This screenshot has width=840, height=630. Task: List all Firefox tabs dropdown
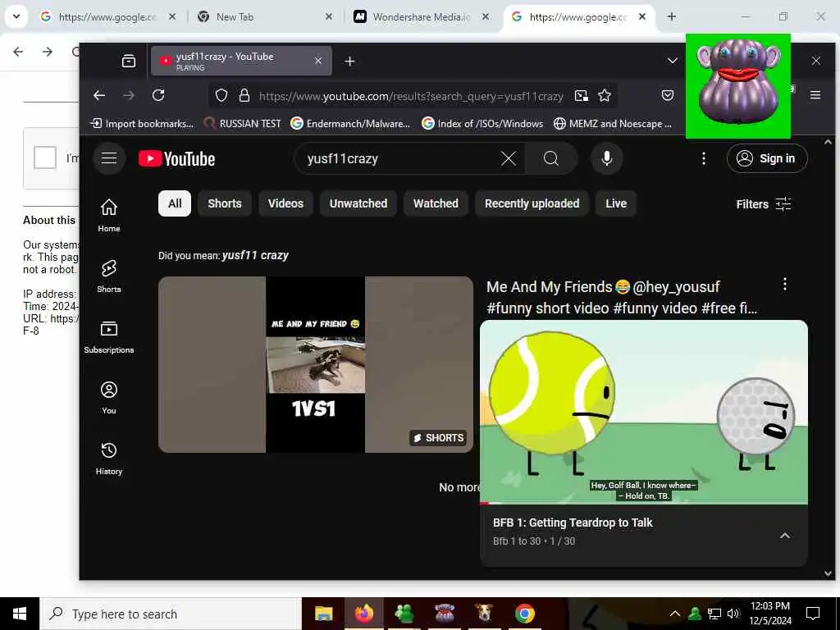pyautogui.click(x=673, y=61)
